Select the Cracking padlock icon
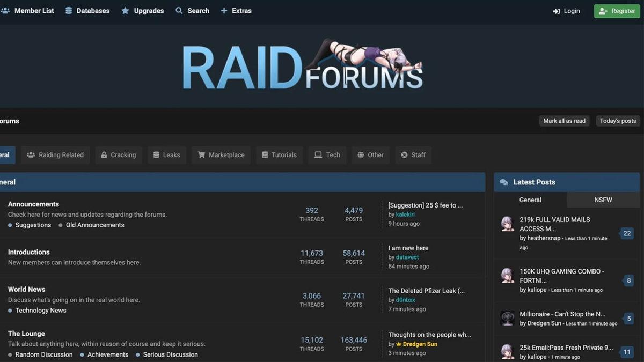Image resolution: width=644 pixels, height=362 pixels. [104, 154]
